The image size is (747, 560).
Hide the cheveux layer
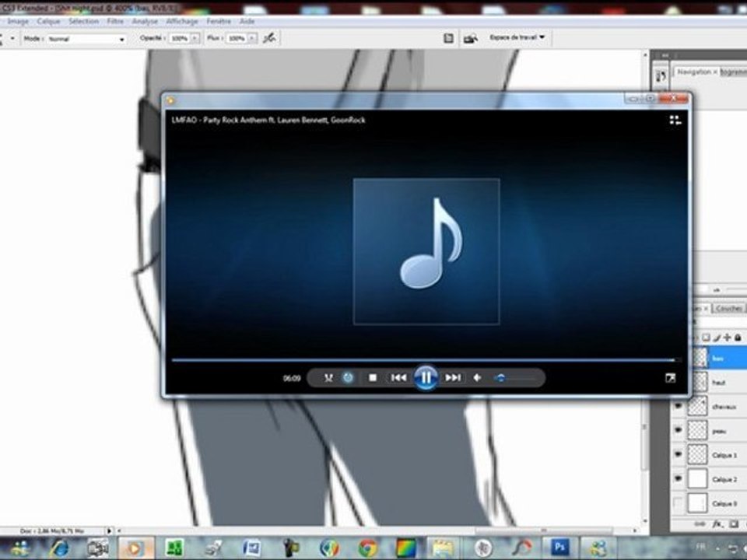tap(678, 406)
